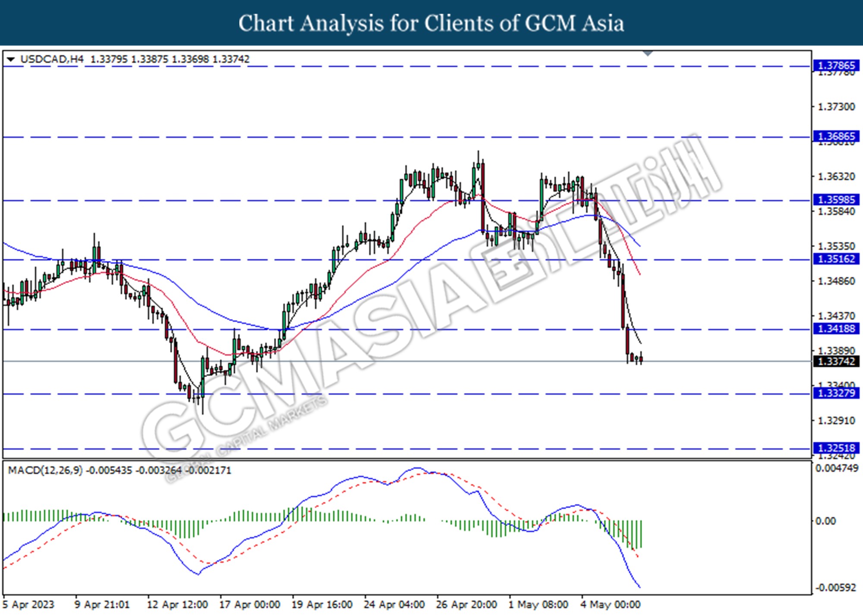Click the MACD(12,26,9) indicator label
The width and height of the screenshot is (863, 616).
(45, 470)
